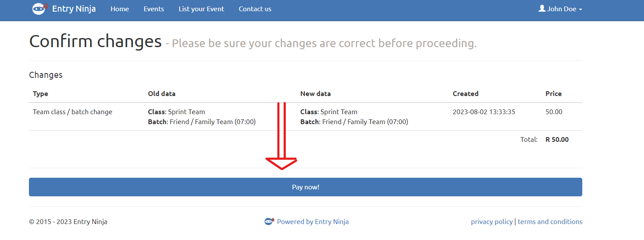Click the Team class / batch change row

coord(73,112)
